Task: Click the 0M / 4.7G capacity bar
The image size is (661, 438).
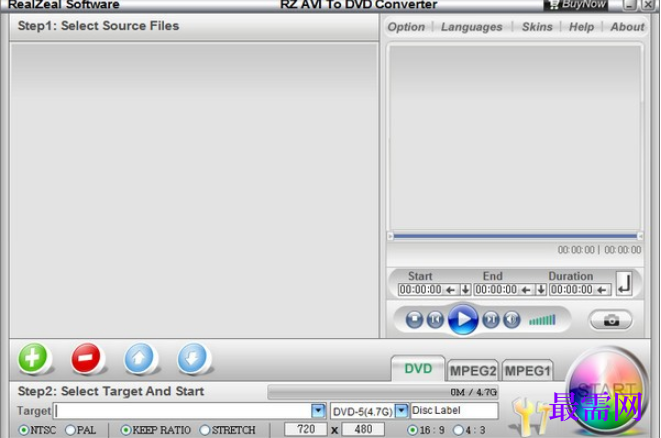Action: click(383, 392)
